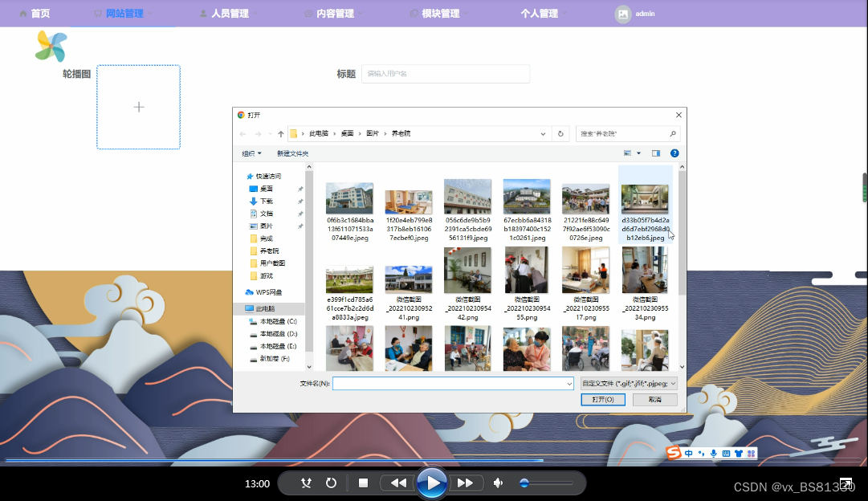Expand the file name history dropdown

tap(569, 384)
